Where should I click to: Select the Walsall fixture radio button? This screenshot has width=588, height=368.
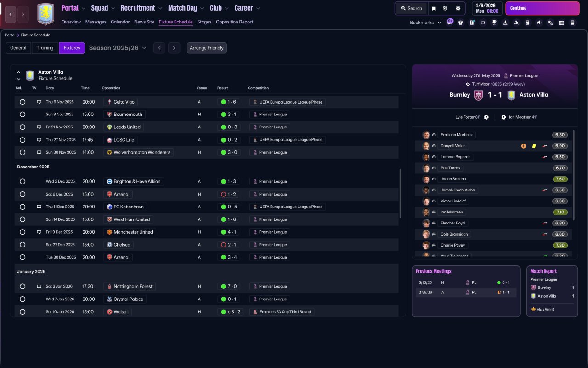pyautogui.click(x=23, y=312)
